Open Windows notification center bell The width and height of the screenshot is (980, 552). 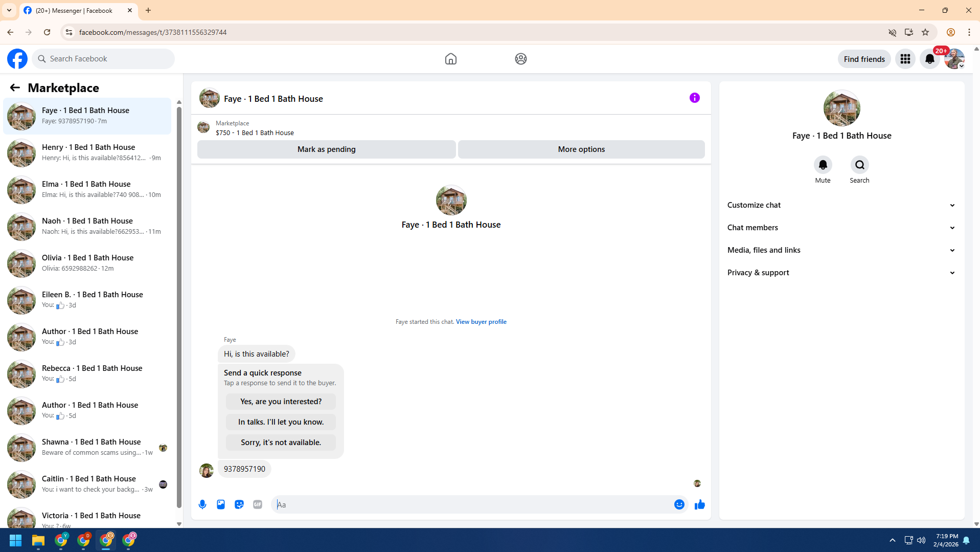pos(966,540)
